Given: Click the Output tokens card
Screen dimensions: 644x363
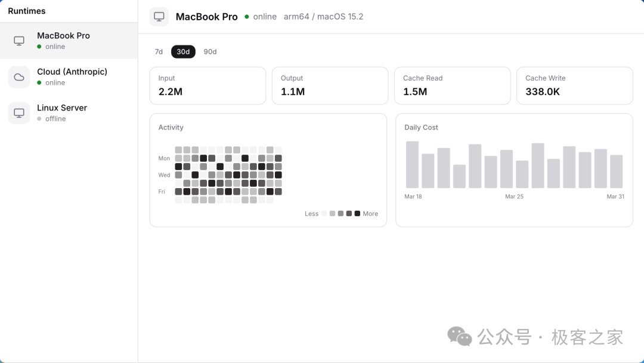Looking at the screenshot, I should coord(330,85).
